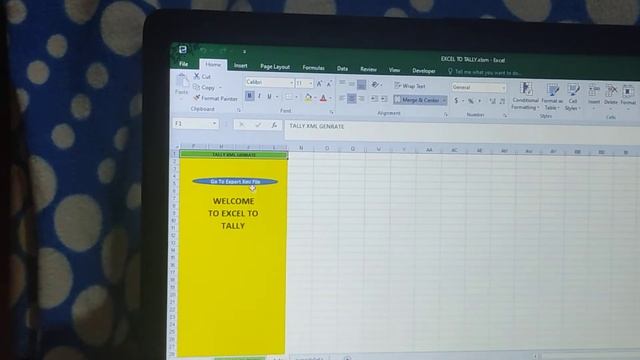Viewport: 640px width, 360px height.
Task: Switch to the View tab
Action: click(394, 70)
